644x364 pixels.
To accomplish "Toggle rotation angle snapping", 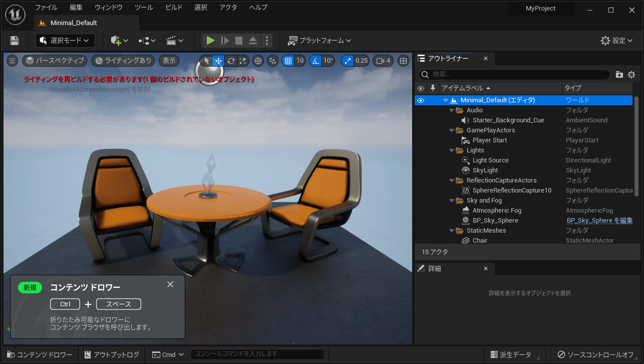I will pyautogui.click(x=315, y=61).
